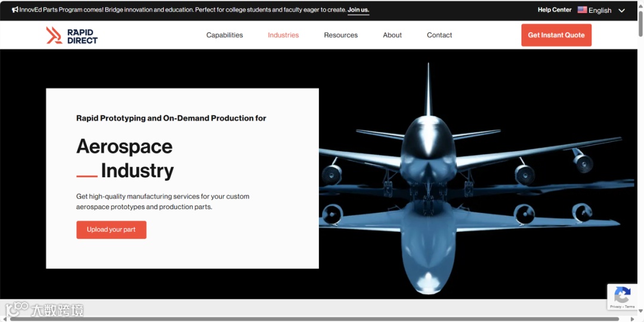644x322 pixels.
Task: Open the Capabilities menu
Action: (x=225, y=35)
